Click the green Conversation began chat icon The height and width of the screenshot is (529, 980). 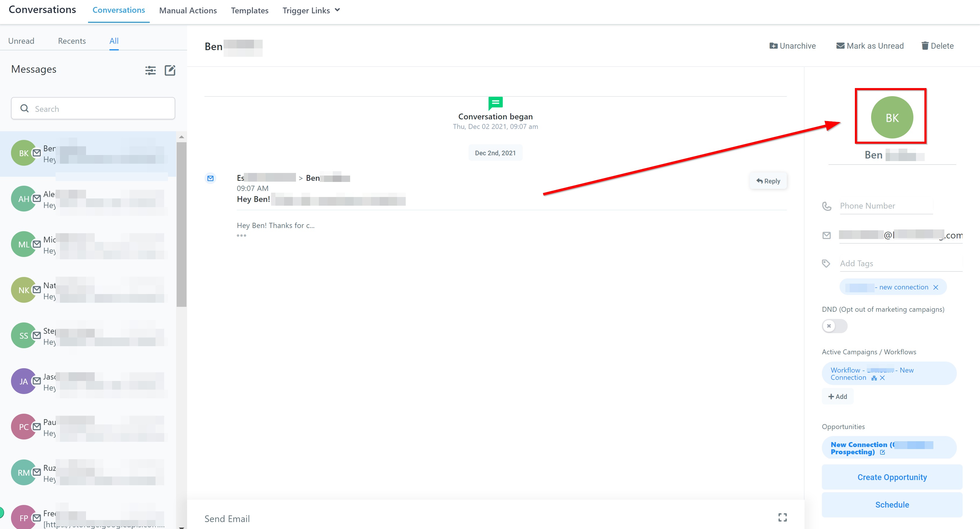[x=495, y=103]
